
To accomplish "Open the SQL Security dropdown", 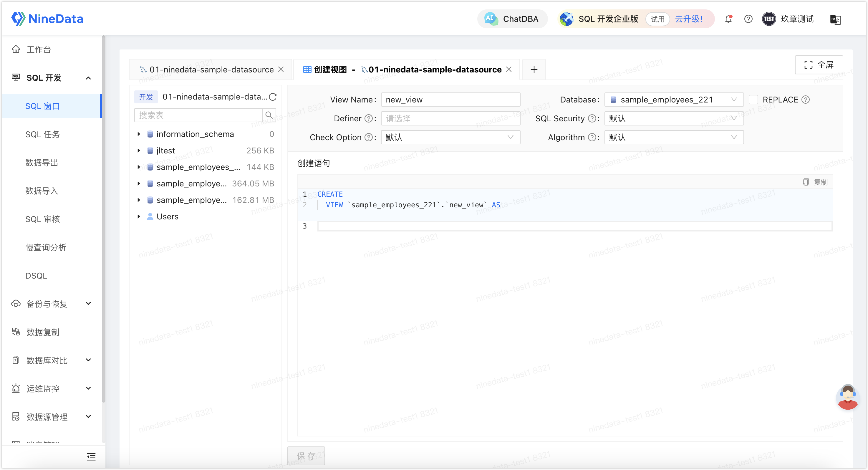I will click(x=674, y=119).
